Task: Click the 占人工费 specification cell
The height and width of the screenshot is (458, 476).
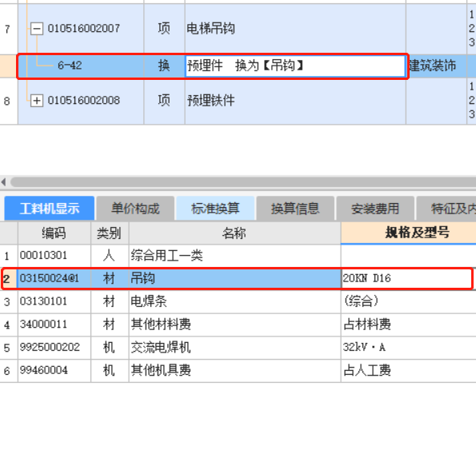Action: click(408, 371)
